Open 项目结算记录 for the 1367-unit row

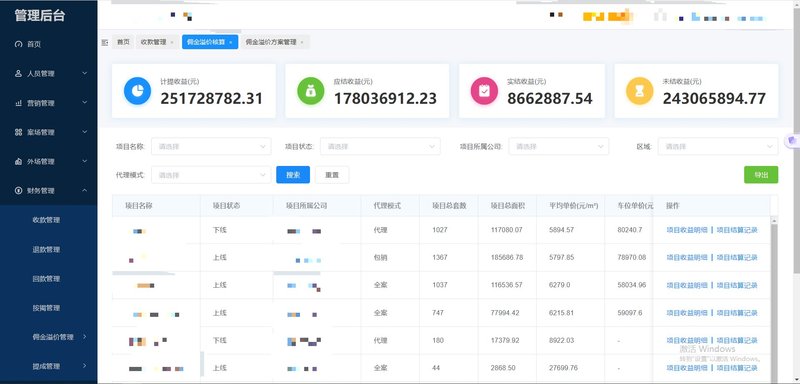[737, 258]
